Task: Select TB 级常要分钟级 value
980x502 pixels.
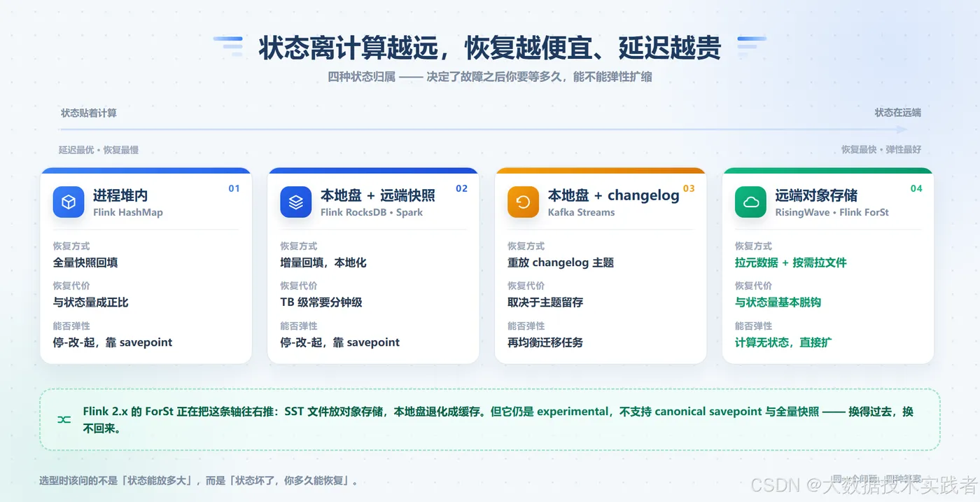Action: [321, 302]
